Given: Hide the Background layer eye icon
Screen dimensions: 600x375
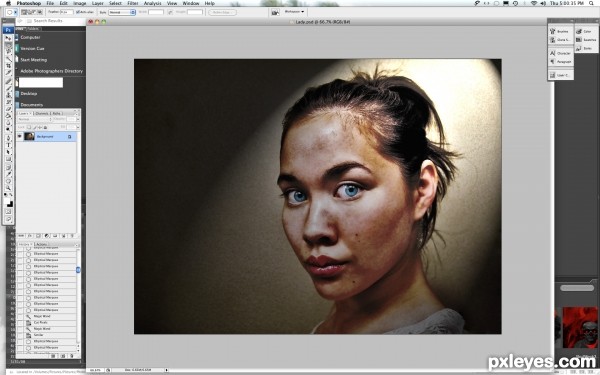Looking at the screenshot, I should (x=19, y=136).
